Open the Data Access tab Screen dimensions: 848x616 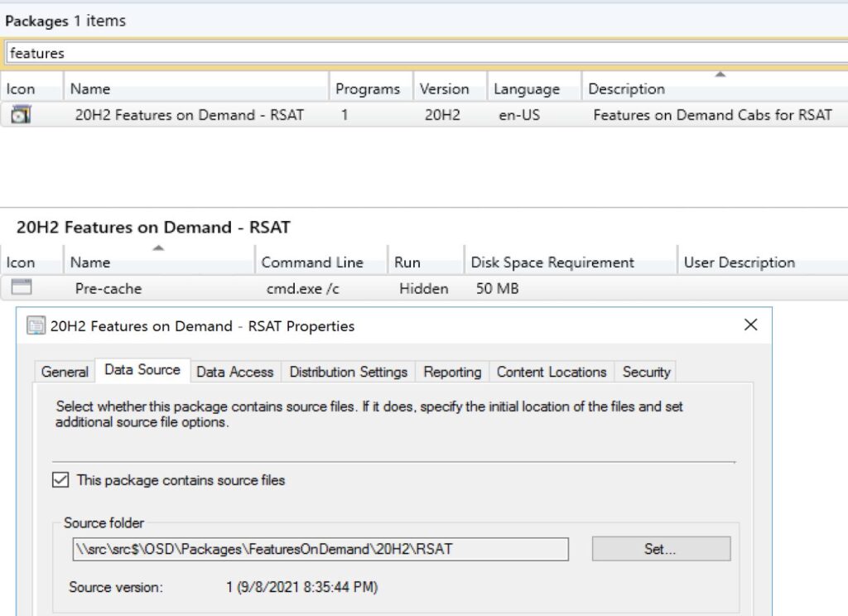click(235, 372)
